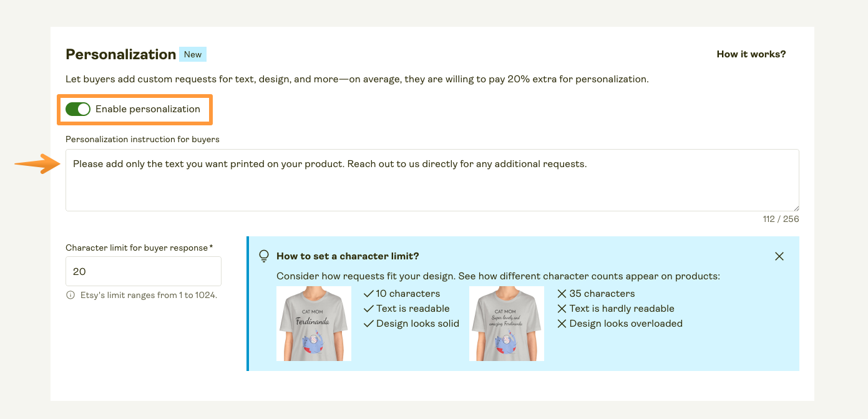Click the X next to "Design looks overloaded"
The width and height of the screenshot is (868, 419).
click(562, 323)
